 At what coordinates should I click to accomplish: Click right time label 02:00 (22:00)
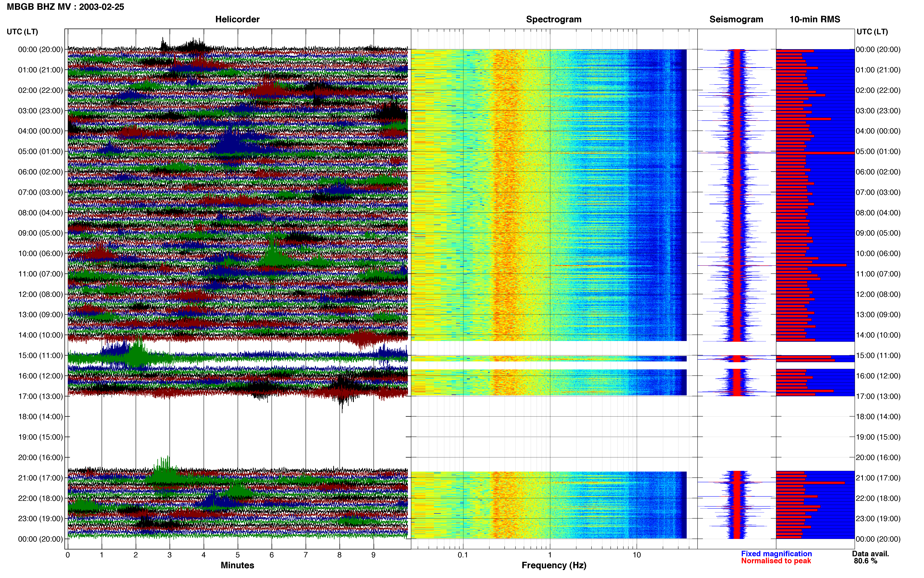[878, 90]
